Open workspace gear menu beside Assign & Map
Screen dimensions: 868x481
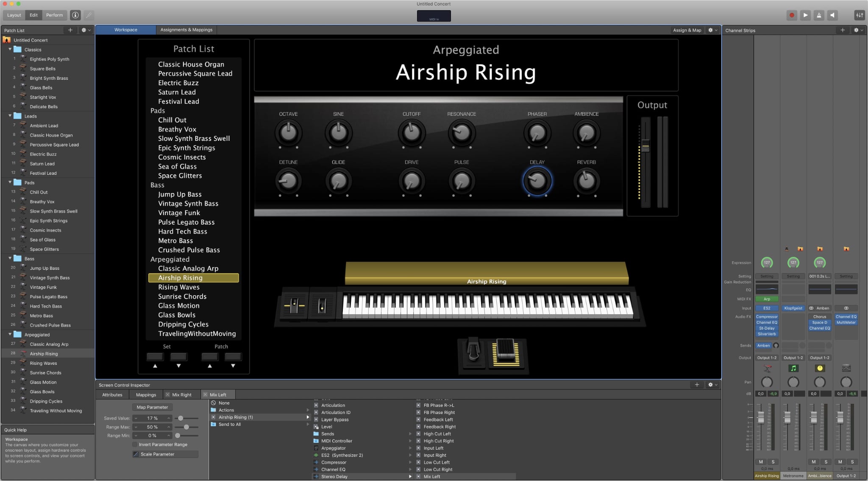[713, 30]
